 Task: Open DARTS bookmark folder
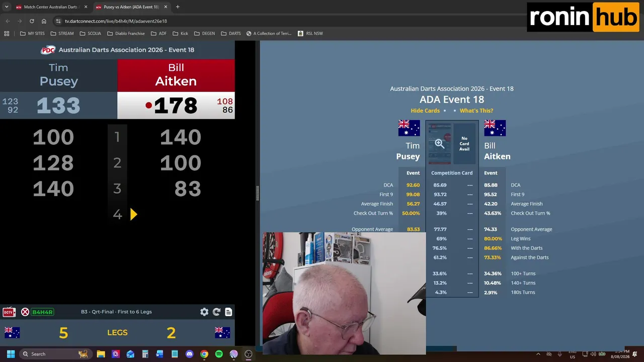pyautogui.click(x=230, y=34)
